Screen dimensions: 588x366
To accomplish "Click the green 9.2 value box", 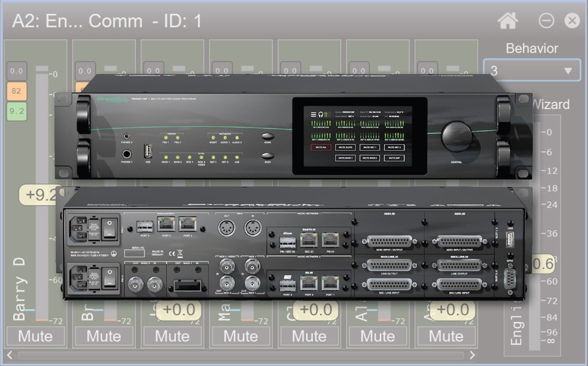I will [17, 110].
